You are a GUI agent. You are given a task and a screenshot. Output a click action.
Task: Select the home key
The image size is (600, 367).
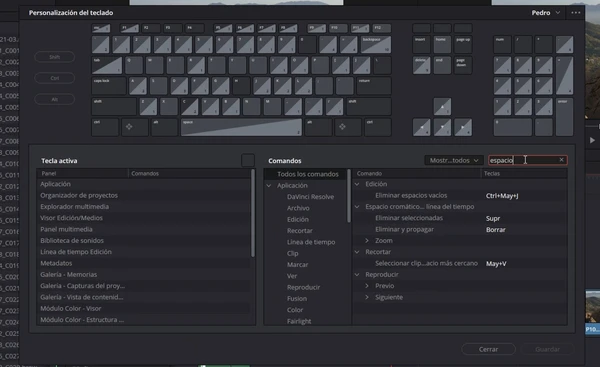[x=442, y=44]
